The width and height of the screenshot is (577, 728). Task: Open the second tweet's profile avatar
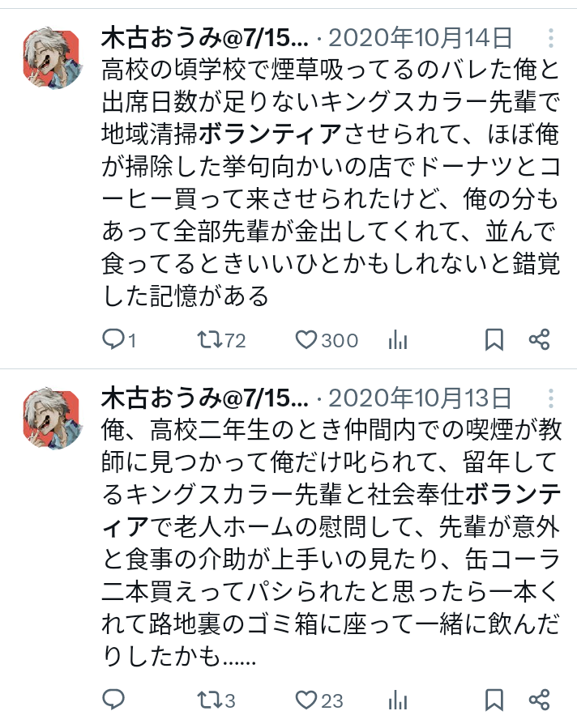click(x=53, y=418)
